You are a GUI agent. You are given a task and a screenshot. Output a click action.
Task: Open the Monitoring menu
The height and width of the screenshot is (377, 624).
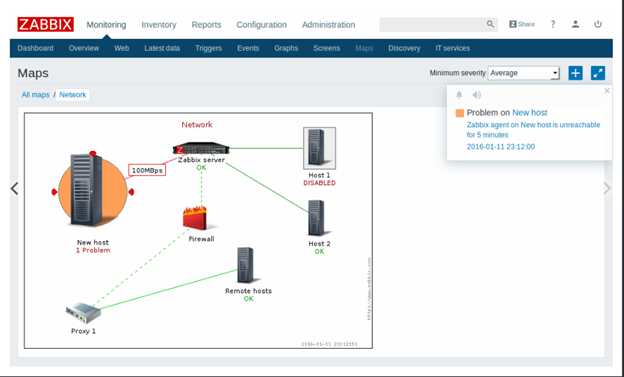(106, 25)
